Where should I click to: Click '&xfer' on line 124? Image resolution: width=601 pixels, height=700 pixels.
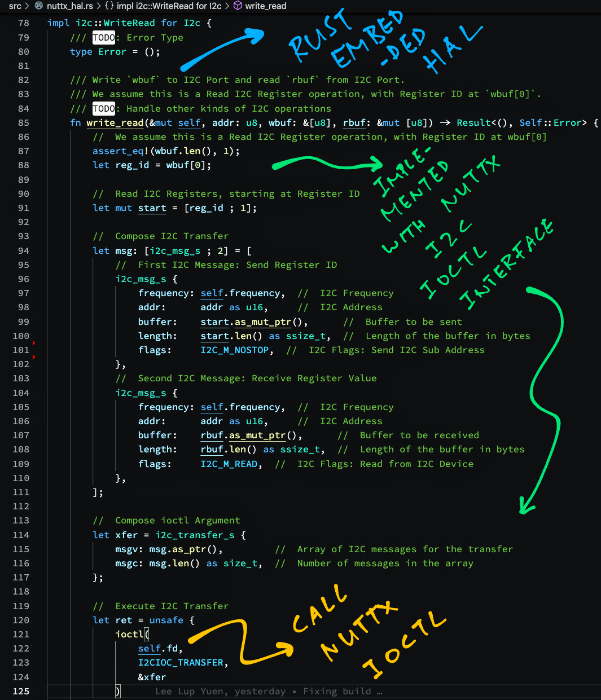152,677
